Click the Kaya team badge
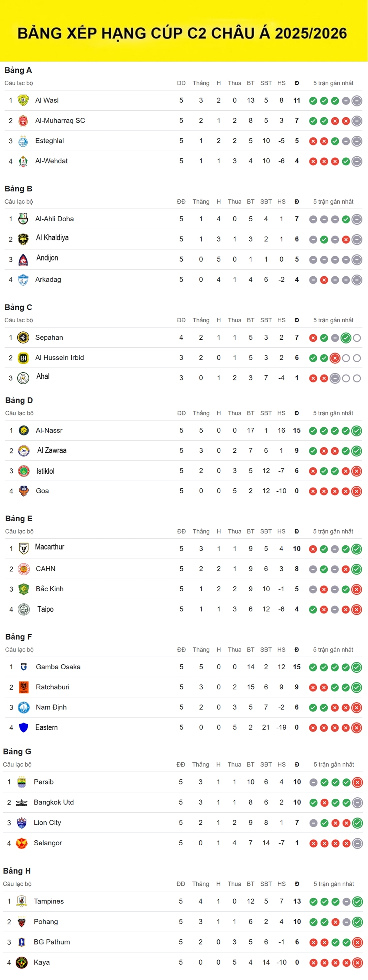Viewport: 368px width, 980px height. point(22,962)
